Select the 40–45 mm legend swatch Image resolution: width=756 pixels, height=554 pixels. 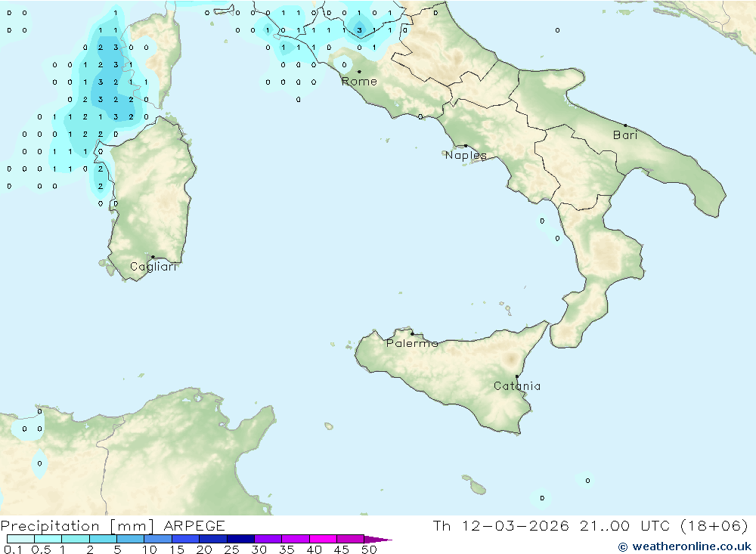pyautogui.click(x=323, y=539)
